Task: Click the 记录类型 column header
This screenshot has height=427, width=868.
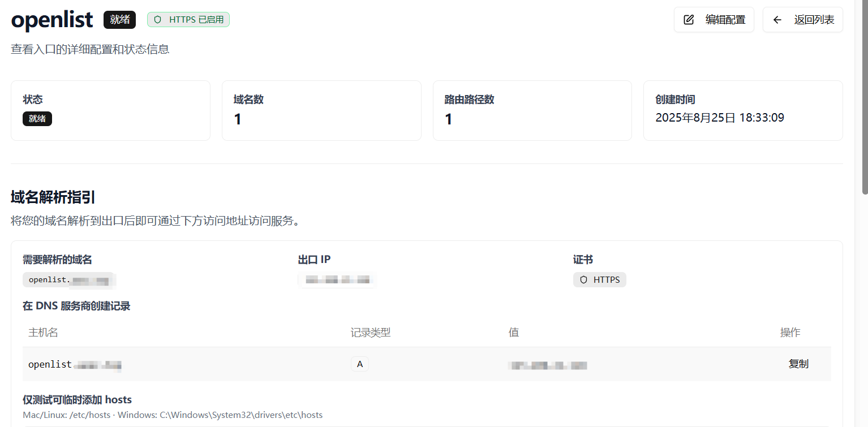Action: tap(371, 332)
